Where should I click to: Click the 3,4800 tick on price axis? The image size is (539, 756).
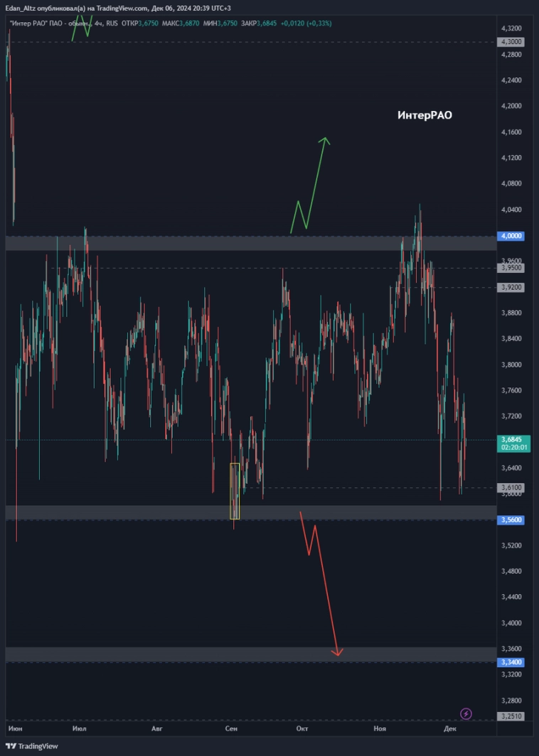pos(511,571)
